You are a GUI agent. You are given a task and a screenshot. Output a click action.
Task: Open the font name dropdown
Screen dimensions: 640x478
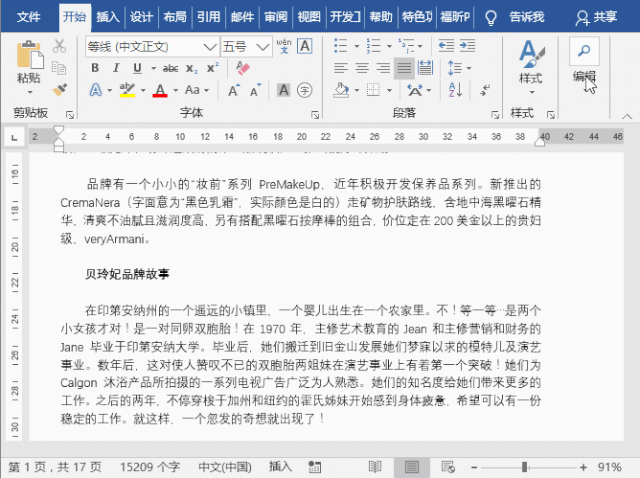click(210, 47)
